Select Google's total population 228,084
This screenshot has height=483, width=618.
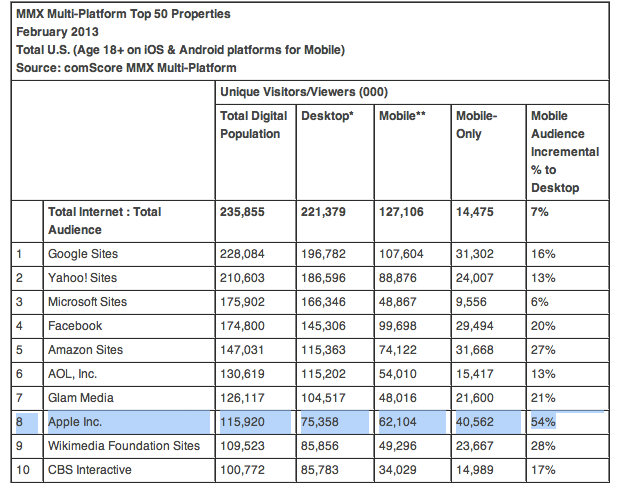(242, 254)
